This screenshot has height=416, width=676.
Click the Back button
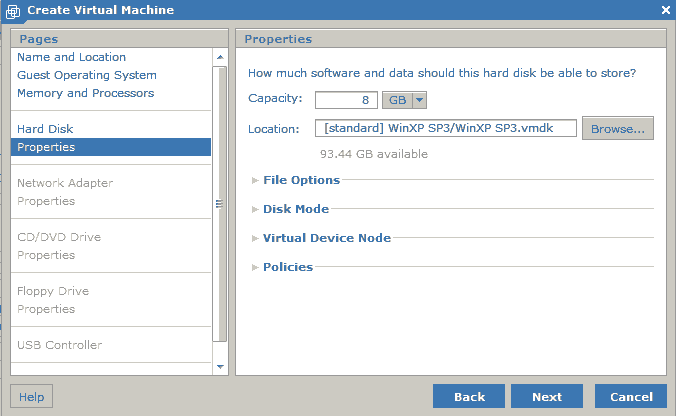pyautogui.click(x=469, y=396)
